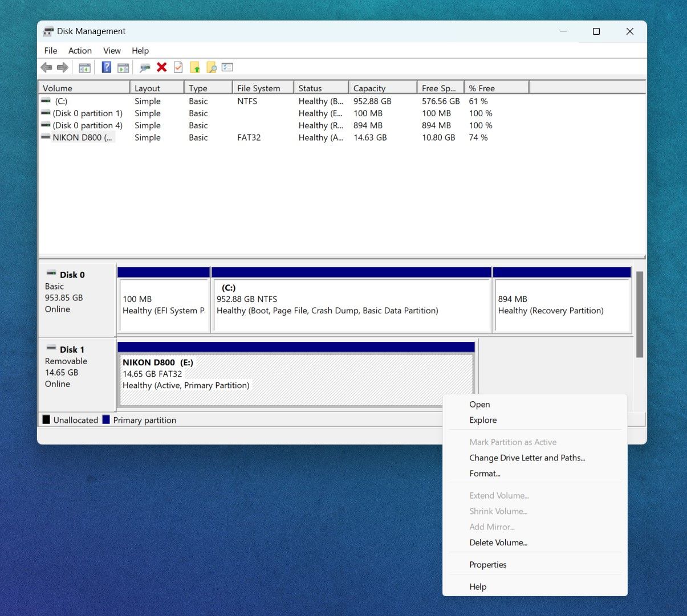Select the C: partition block on Disk 0
687x616 pixels.
pyautogui.click(x=351, y=305)
